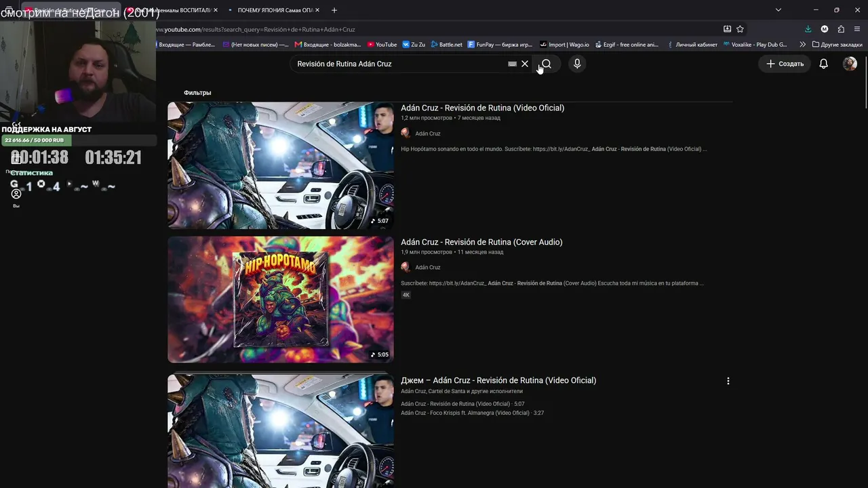Open the Zu Zu bookmark
868x488 pixels.
click(414, 45)
